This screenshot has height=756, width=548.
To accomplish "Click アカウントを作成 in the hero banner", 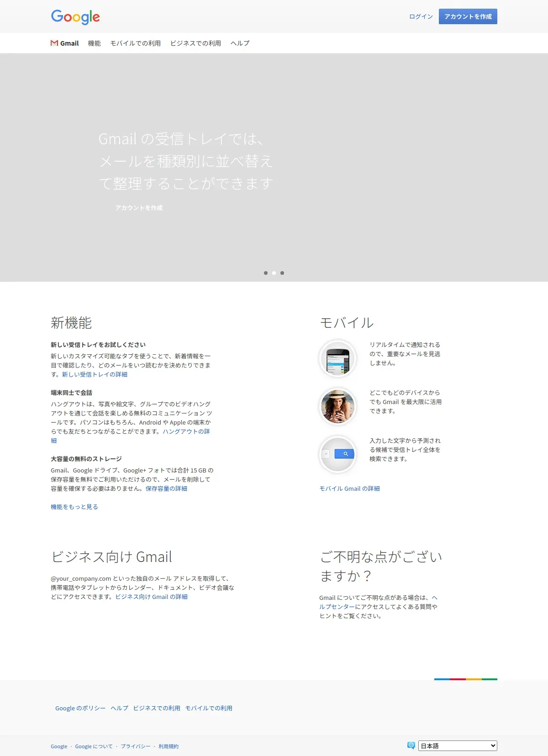I will (x=139, y=208).
